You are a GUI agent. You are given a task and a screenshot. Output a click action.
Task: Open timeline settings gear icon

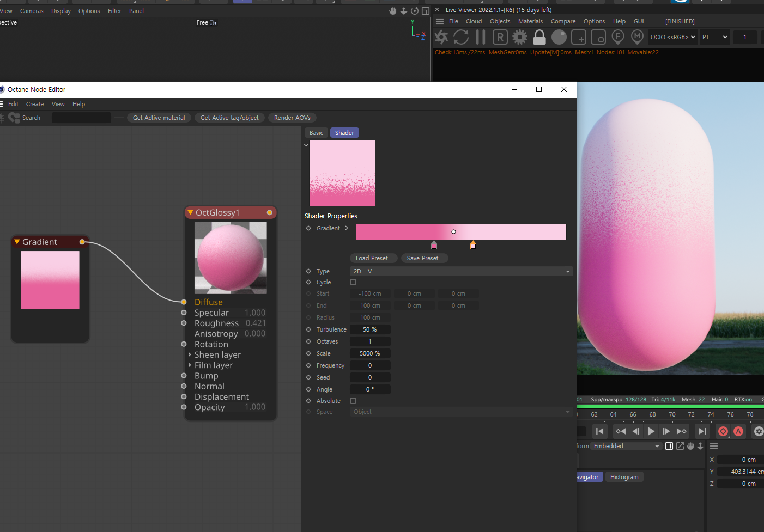759,431
